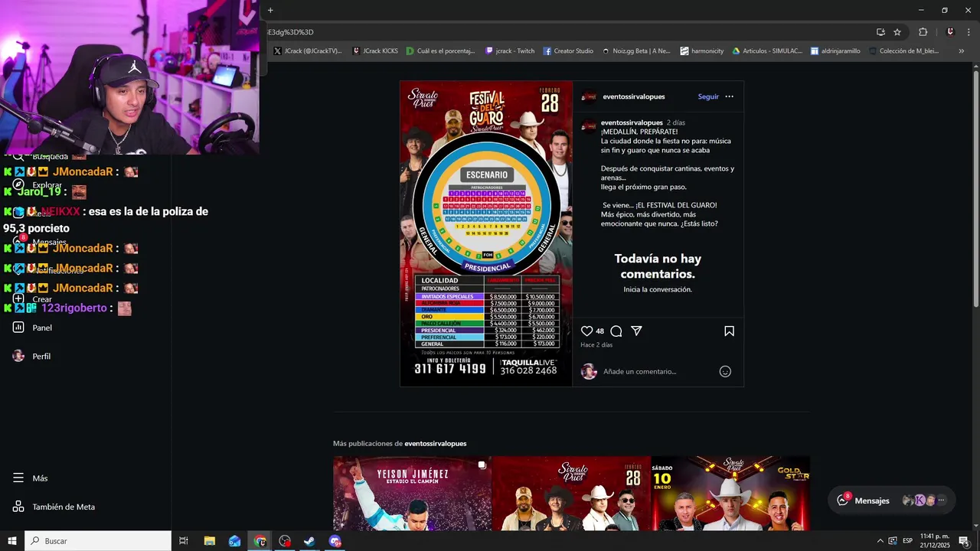Open Sábado 10 Enero Gold Star post
The height and width of the screenshot is (551, 980).
pyautogui.click(x=730, y=494)
